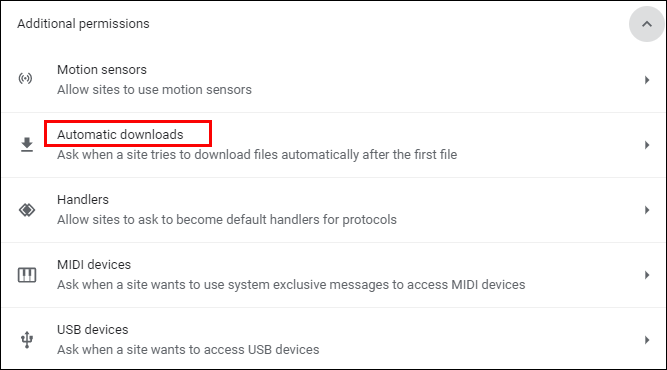Screen dimensions: 667x370
Task: Collapse the Additional permissions section chevron
Action: 647,24
